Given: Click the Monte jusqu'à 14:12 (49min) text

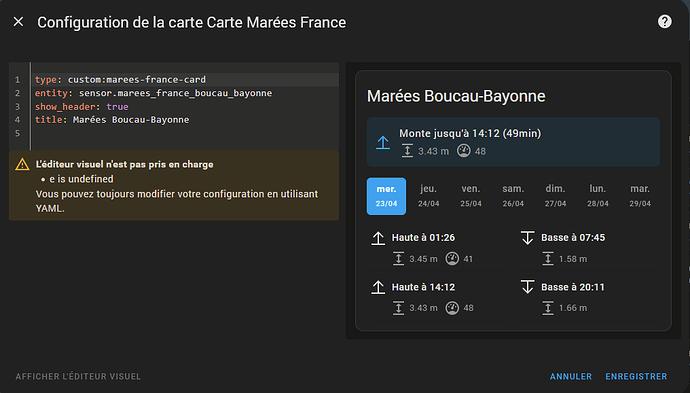Looking at the screenshot, I should pyautogui.click(x=470, y=133).
